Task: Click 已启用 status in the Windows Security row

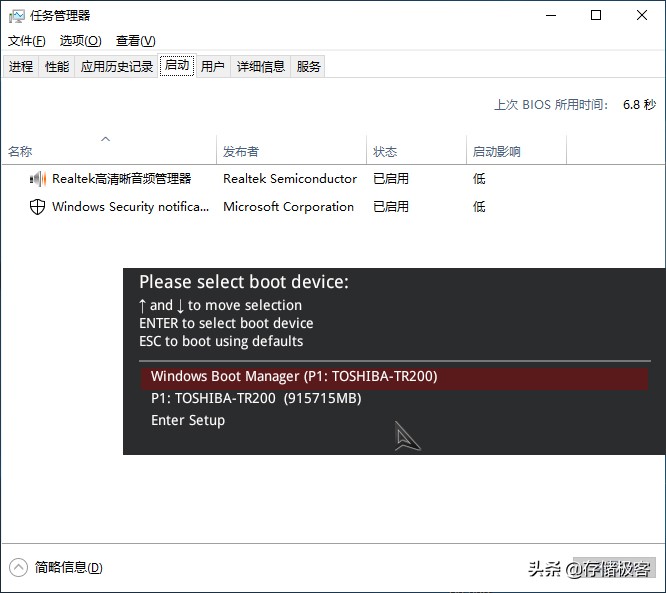Action: (x=391, y=207)
